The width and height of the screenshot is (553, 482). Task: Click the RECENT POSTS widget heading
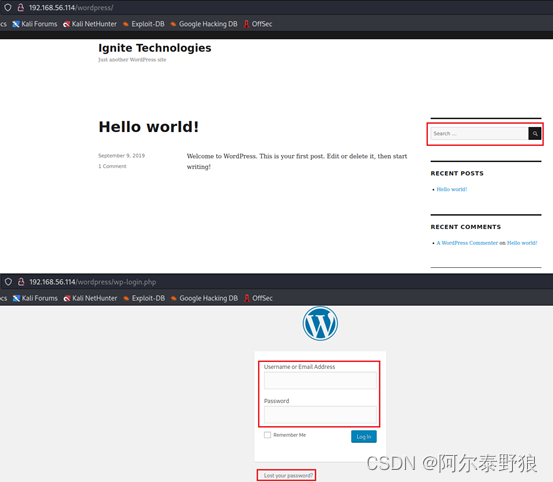457,173
